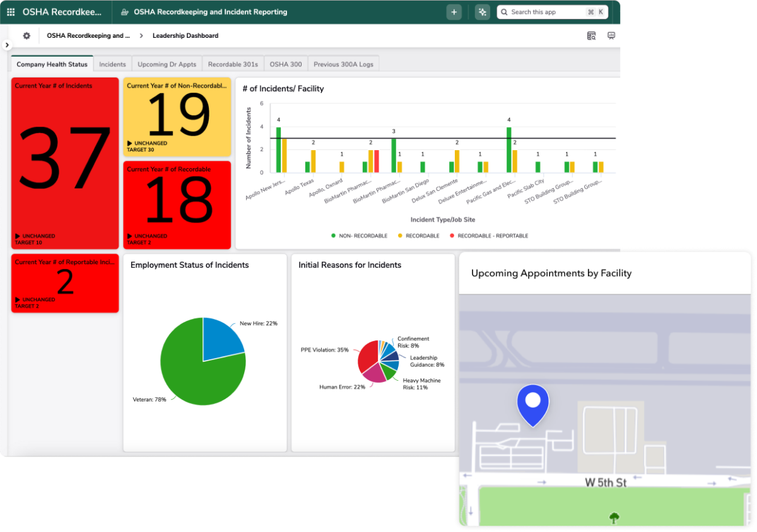
Task: Switch to the Incidents tab
Action: coord(112,64)
